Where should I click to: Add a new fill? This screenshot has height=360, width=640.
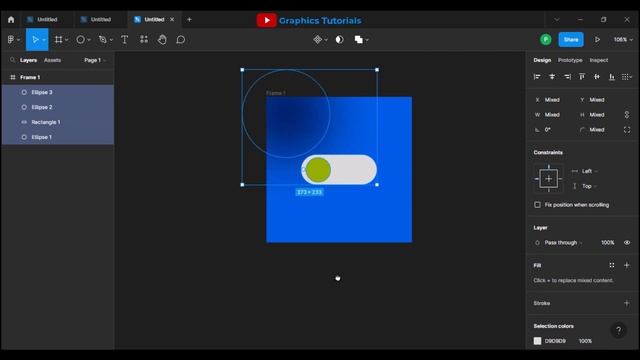[627, 265]
